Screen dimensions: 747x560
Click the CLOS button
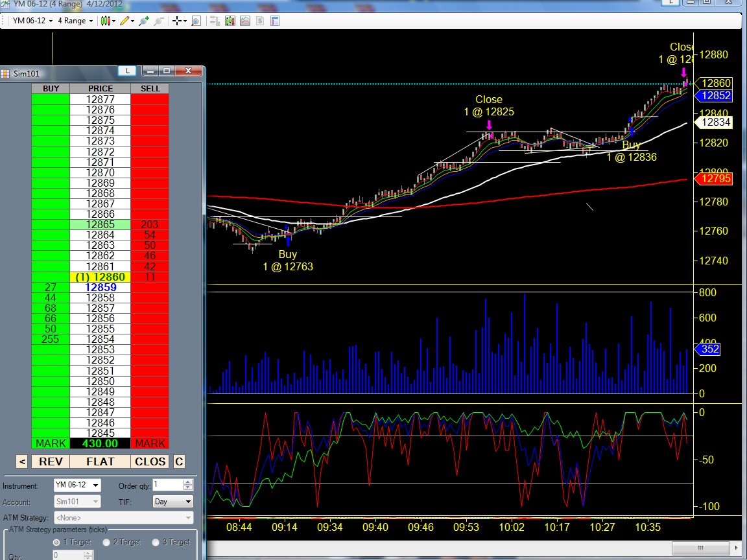click(x=150, y=461)
